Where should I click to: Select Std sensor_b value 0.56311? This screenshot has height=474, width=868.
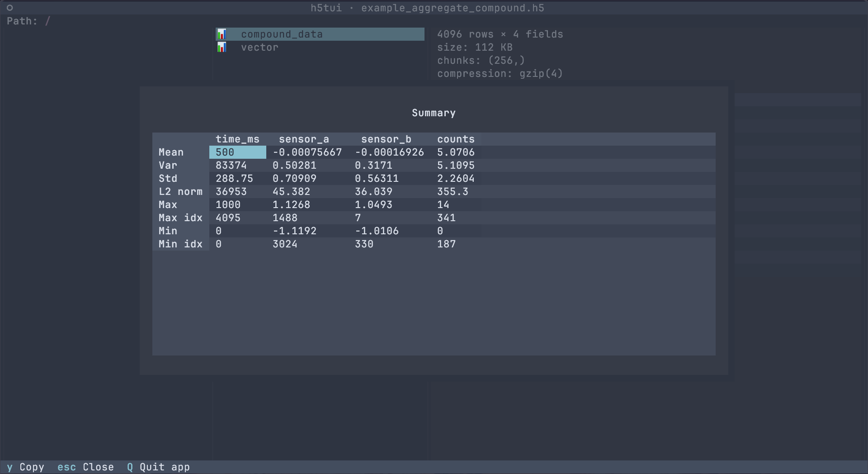click(x=377, y=179)
